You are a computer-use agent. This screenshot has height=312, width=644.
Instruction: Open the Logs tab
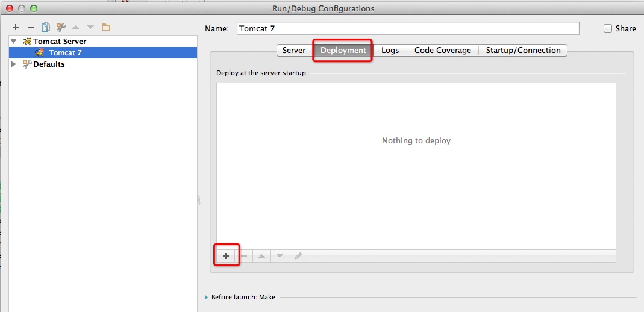(x=390, y=51)
